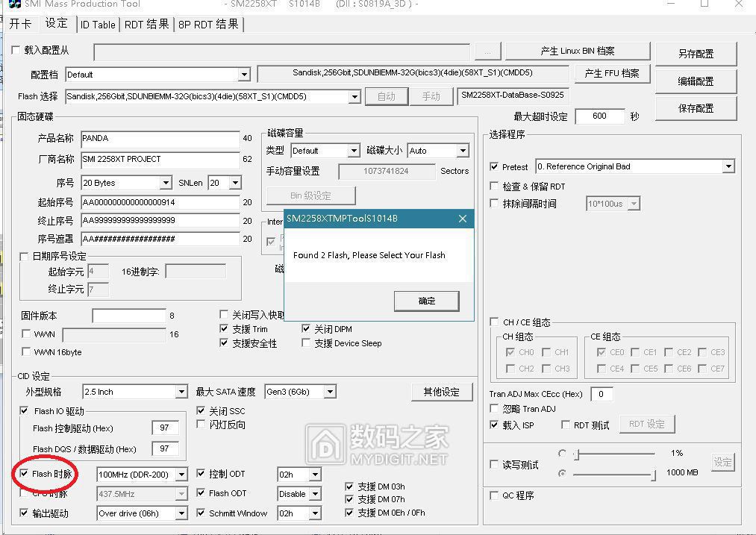Toggle the 支援安全性 checkbox
This screenshot has width=756, height=535.
coord(224,342)
